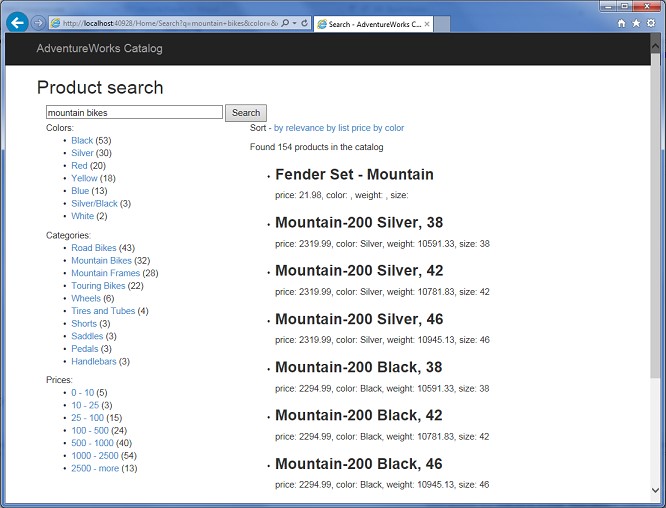Click details line with weight 10781.83 Silver
Screen dimensions: 666x508
point(382,292)
